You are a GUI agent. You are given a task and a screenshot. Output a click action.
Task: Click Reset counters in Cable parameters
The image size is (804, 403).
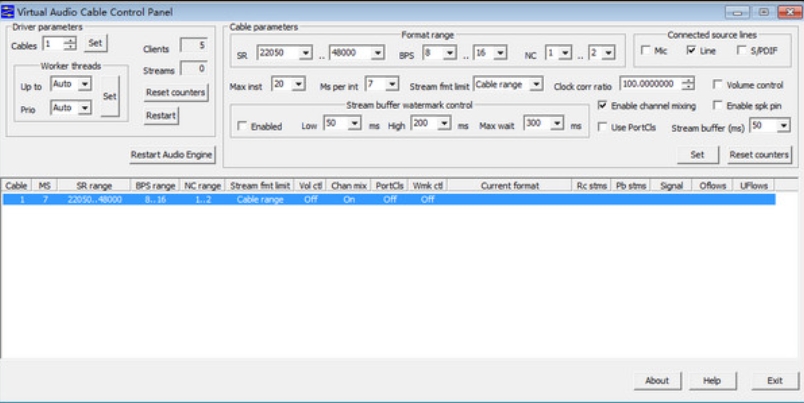coord(759,155)
